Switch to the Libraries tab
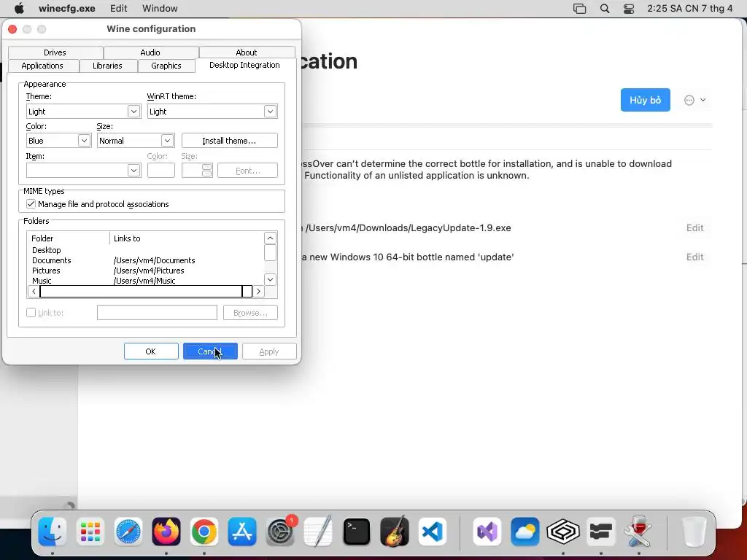 pos(108,66)
